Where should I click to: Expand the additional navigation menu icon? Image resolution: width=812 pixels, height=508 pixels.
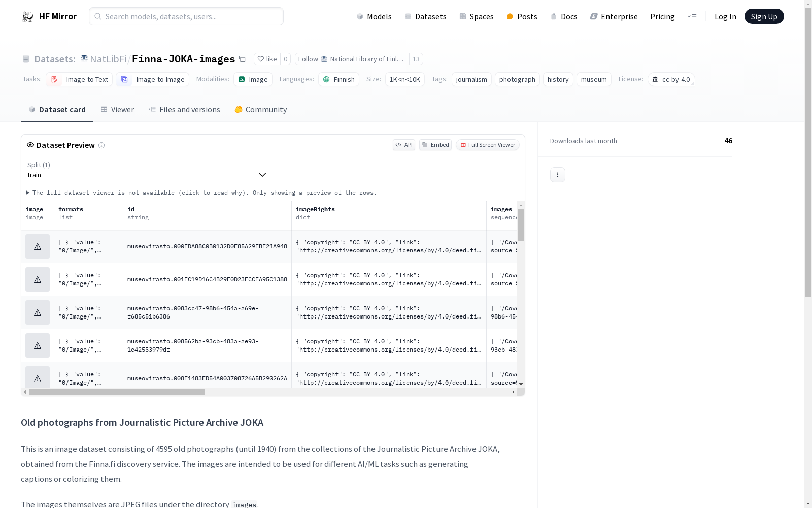(x=692, y=16)
